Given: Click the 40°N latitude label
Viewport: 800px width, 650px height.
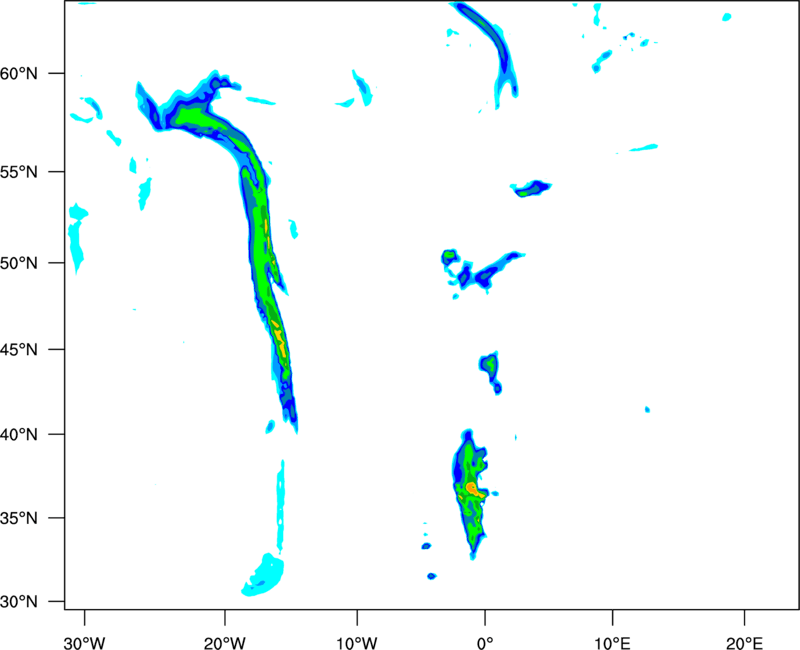Looking at the screenshot, I should tap(19, 435).
